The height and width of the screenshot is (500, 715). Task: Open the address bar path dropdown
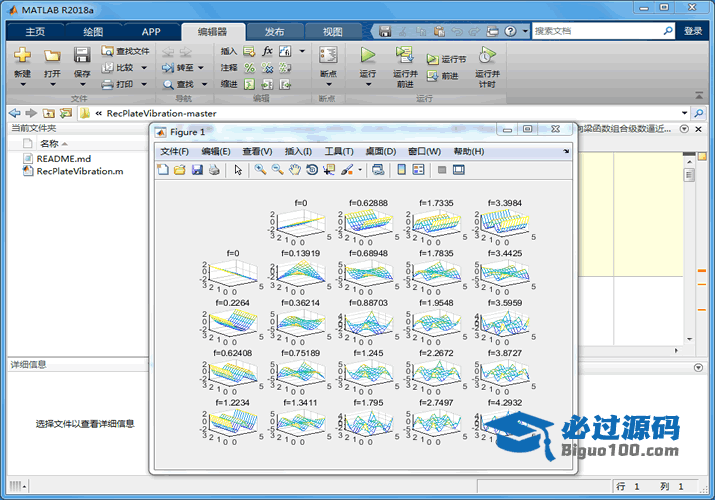point(684,113)
